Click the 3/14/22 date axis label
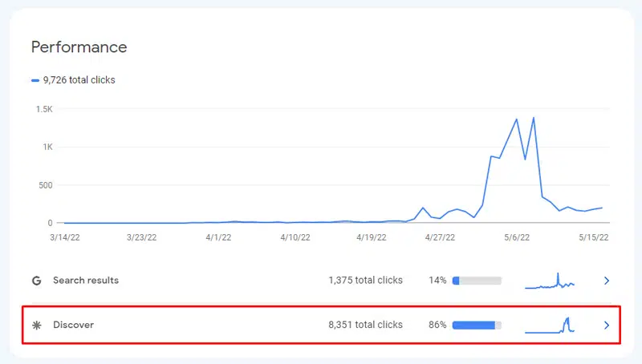The width and height of the screenshot is (642, 364). pyautogui.click(x=65, y=237)
